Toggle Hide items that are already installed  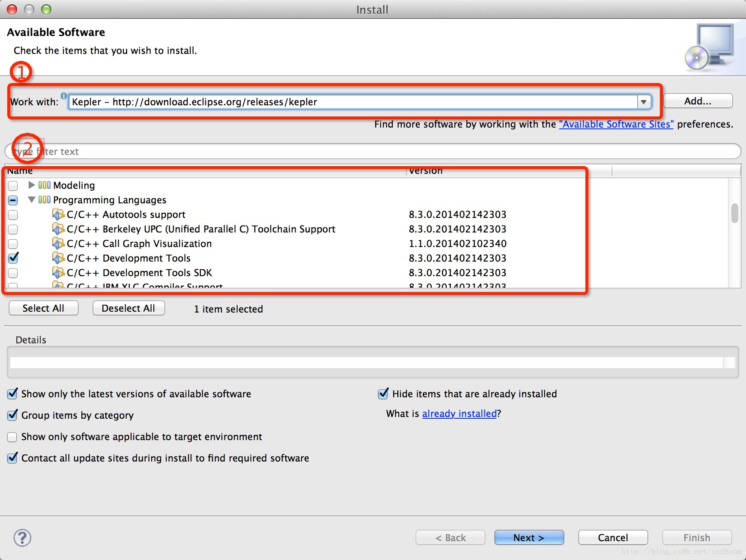(384, 393)
